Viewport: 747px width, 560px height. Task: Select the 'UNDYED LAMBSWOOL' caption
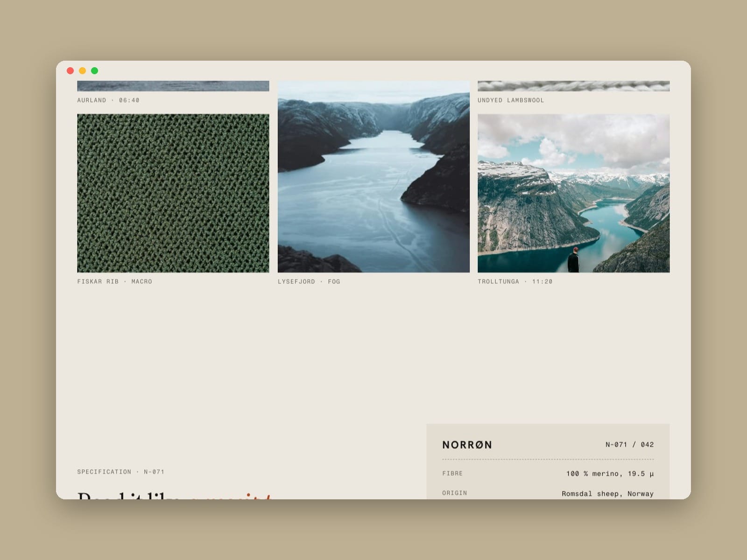(511, 100)
